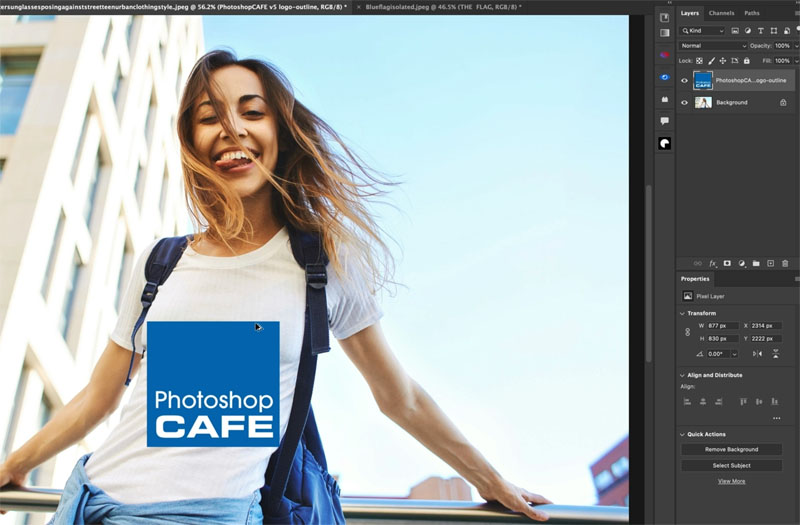Click the Remove Background button
Screen dimensions: 800x525
[731, 450]
